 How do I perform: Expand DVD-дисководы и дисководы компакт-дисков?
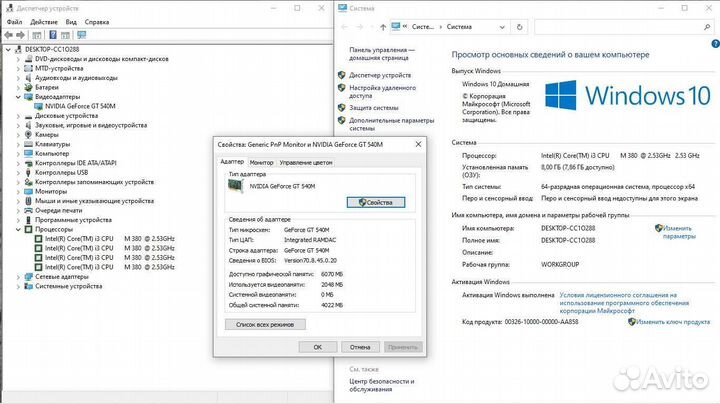point(18,59)
